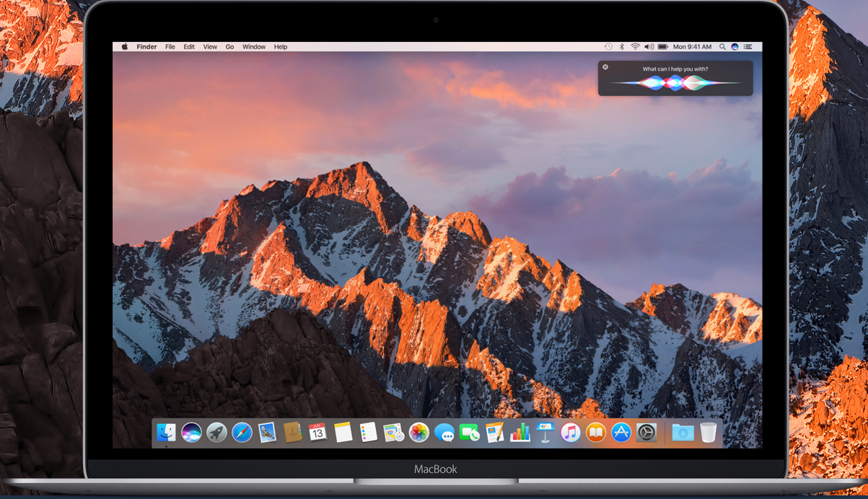Open Launchpad rocket icon in Dock
Viewport: 868px width, 499px height.
[x=216, y=432]
